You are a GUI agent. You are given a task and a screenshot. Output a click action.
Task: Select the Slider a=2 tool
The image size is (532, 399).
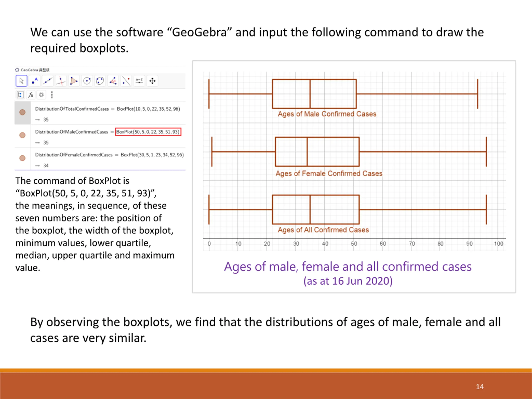click(139, 81)
